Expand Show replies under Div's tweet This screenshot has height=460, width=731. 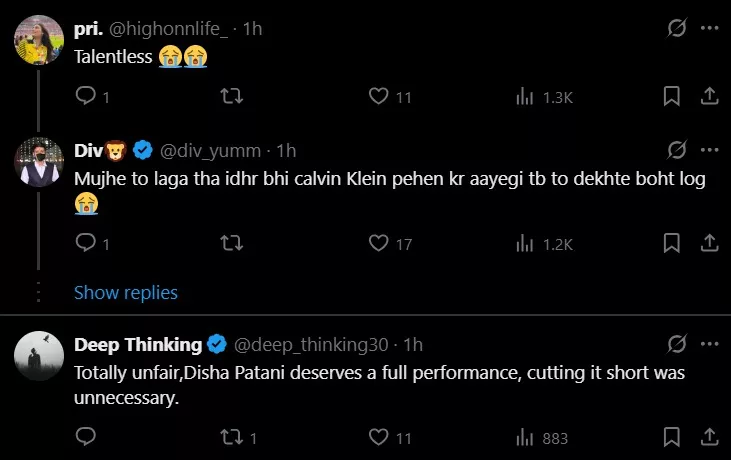(126, 292)
